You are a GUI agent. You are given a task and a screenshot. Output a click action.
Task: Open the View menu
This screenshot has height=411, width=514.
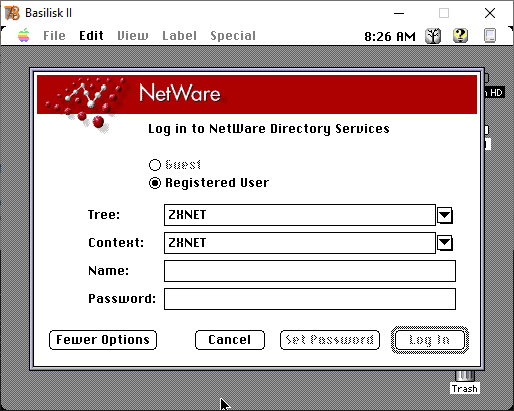[133, 36]
